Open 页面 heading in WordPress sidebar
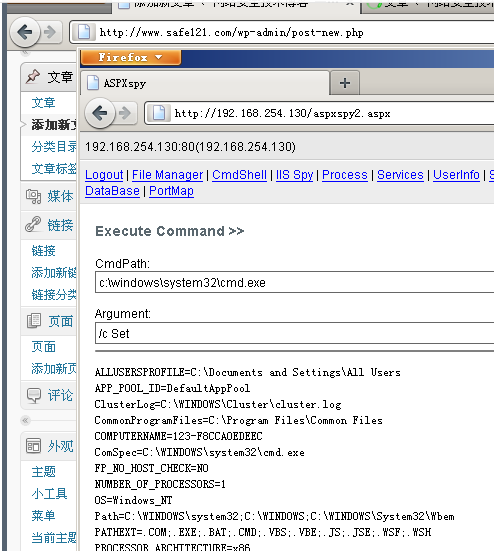 (60, 321)
